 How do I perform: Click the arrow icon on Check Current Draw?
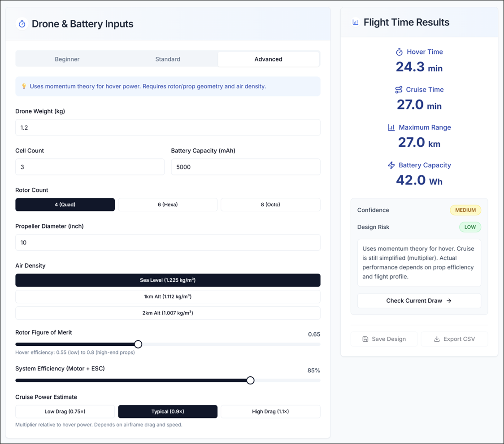coord(449,300)
